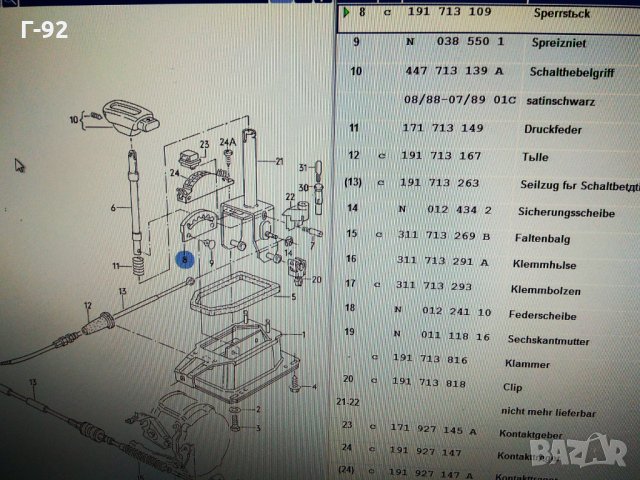Click the green arrow beside row 8
640x480 pixels.
pyautogui.click(x=345, y=14)
